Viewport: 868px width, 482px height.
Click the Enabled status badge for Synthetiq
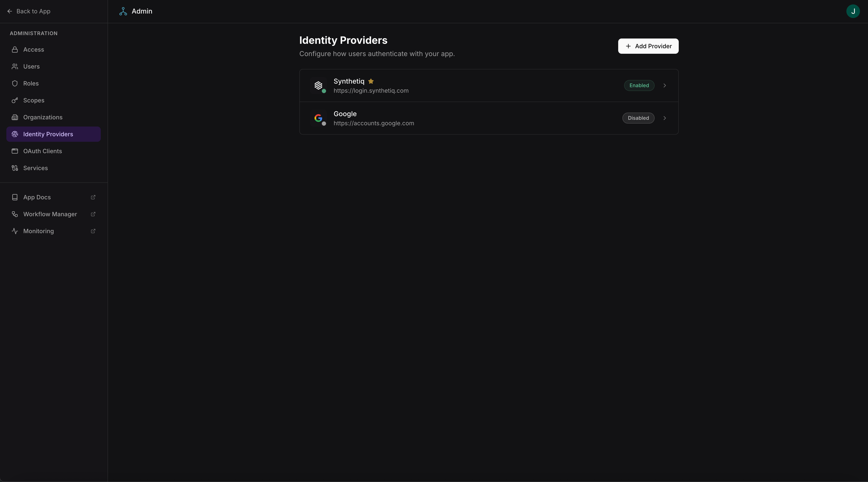point(639,85)
